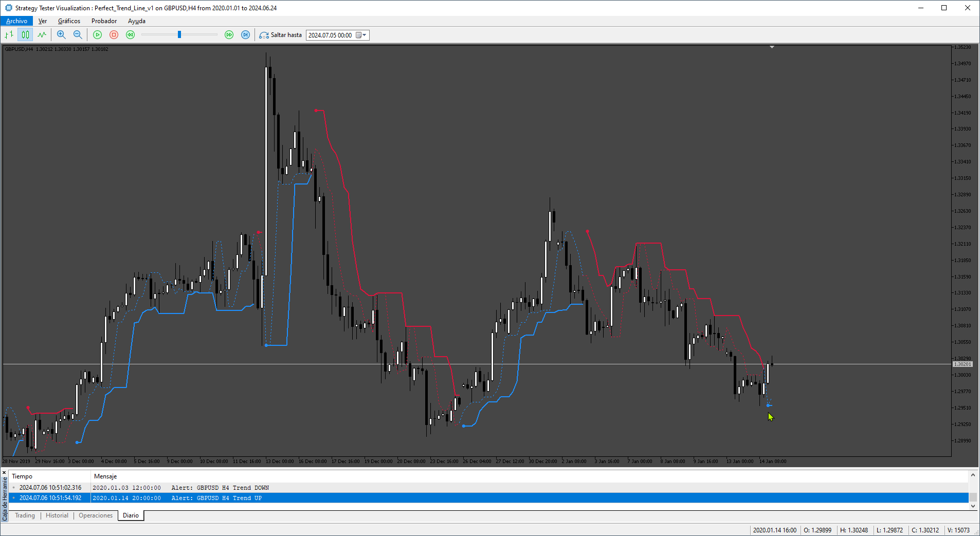Zoom out of the chart
Image resolution: width=980 pixels, height=536 pixels.
(78, 35)
